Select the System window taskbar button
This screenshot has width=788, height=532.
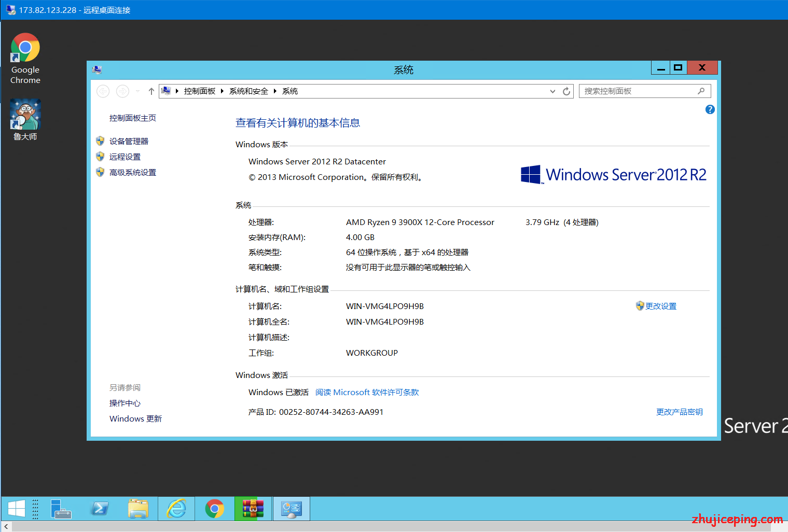click(x=292, y=509)
